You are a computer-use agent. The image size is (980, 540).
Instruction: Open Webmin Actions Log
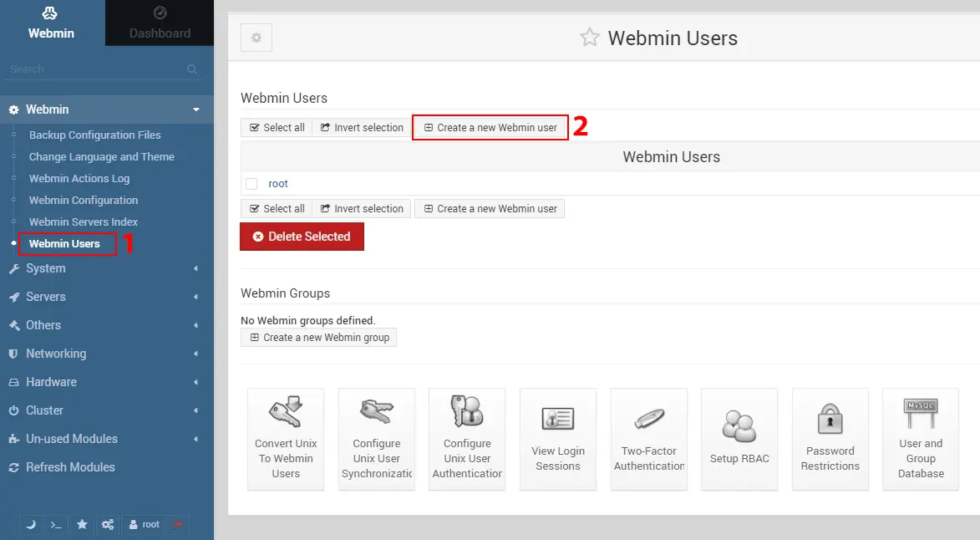(79, 179)
